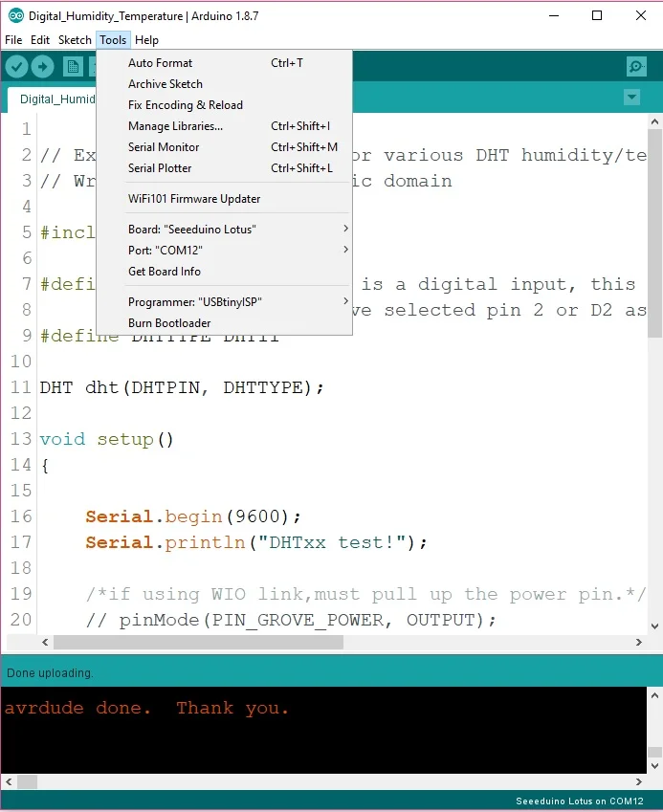This screenshot has height=812, width=663.
Task: Click the editor vertical scrollbar thumb
Action: pos(654,233)
